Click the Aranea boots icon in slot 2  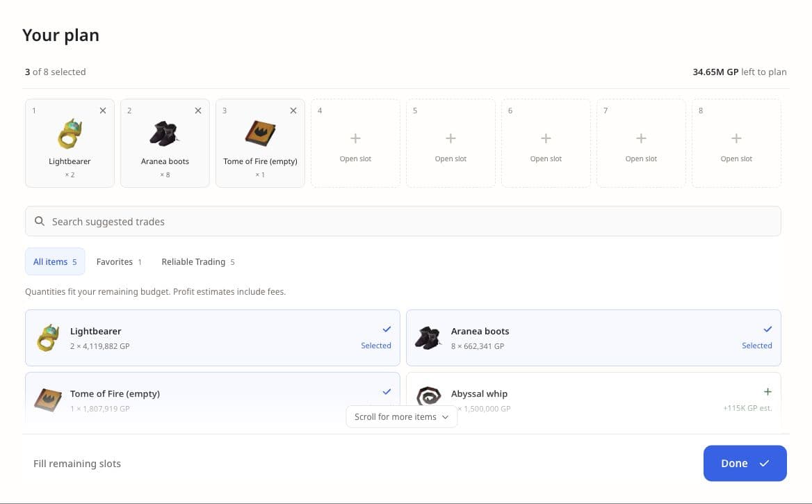(x=165, y=133)
